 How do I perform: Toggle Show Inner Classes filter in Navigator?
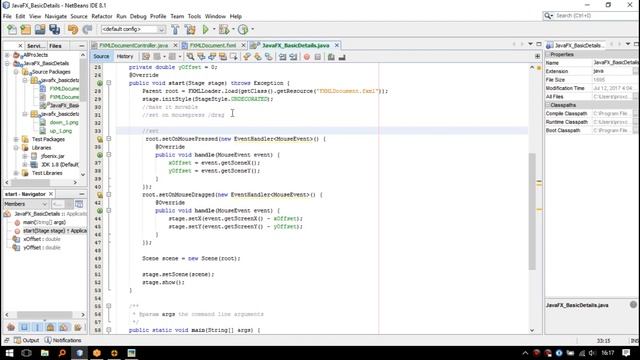click(64, 327)
